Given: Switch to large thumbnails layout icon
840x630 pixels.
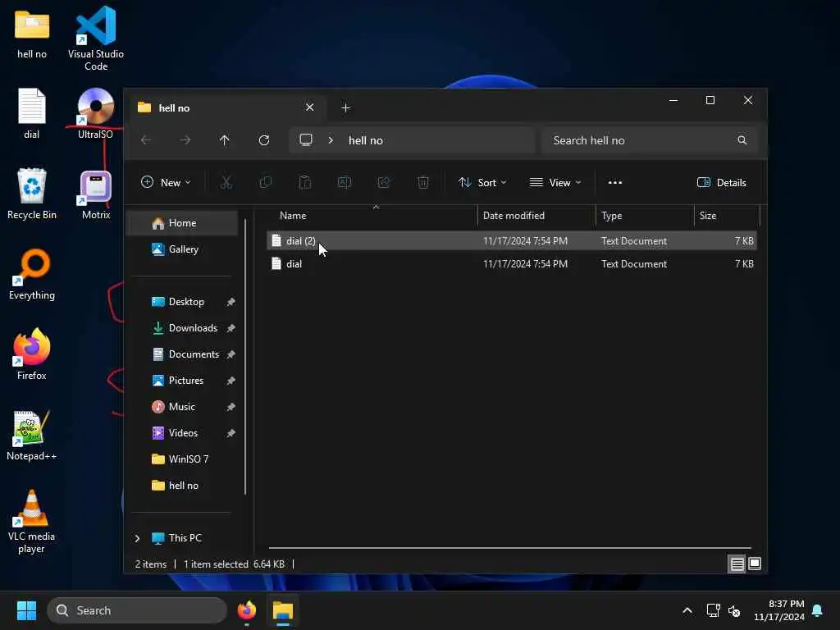Looking at the screenshot, I should click(x=755, y=564).
